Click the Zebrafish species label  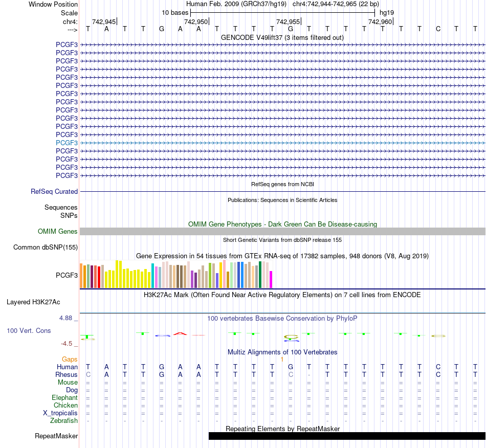point(64,421)
